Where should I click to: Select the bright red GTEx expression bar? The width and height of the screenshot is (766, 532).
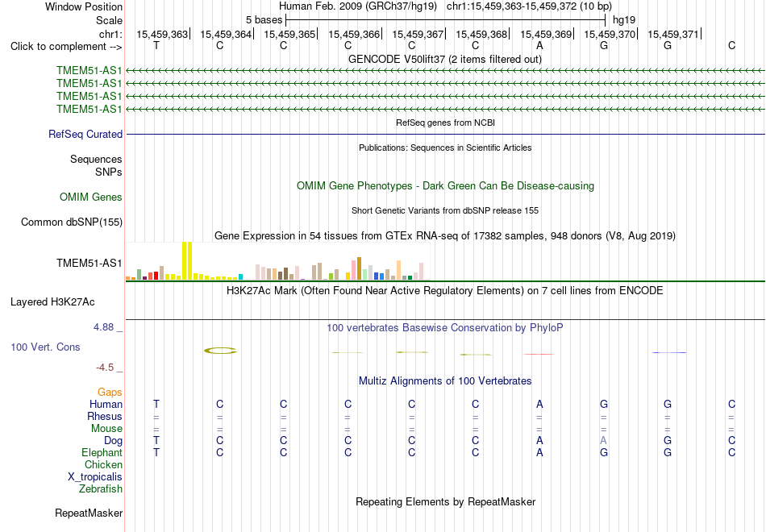[x=156, y=276]
